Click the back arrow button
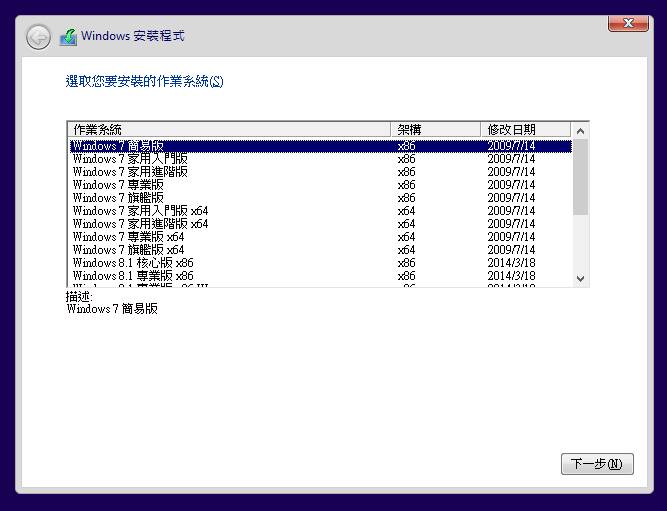The width and height of the screenshot is (667, 511). [38, 37]
